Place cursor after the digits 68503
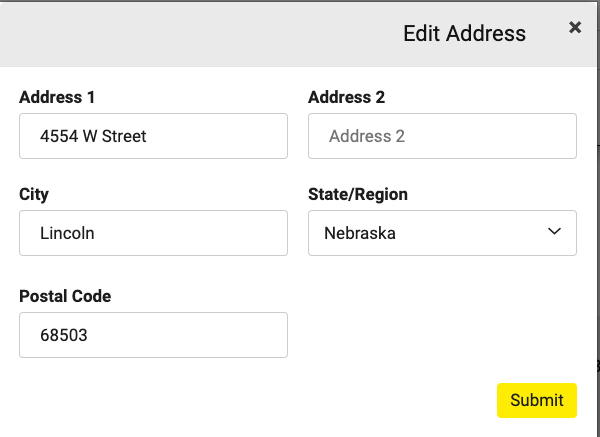Image resolution: width=600 pixels, height=437 pixels. [88, 336]
